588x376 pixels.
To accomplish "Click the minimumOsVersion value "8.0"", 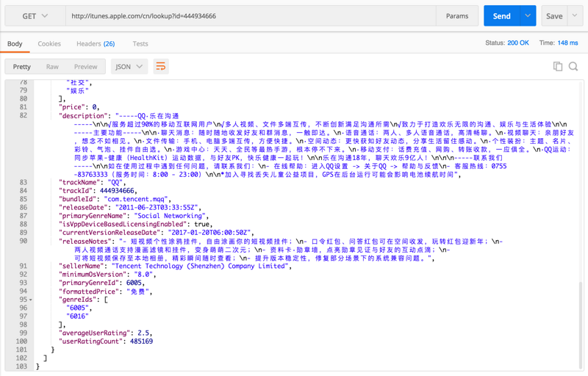I will pos(143,275).
